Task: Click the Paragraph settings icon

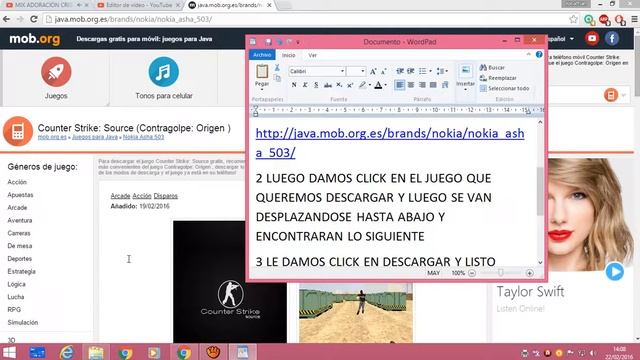Action: 445,84
